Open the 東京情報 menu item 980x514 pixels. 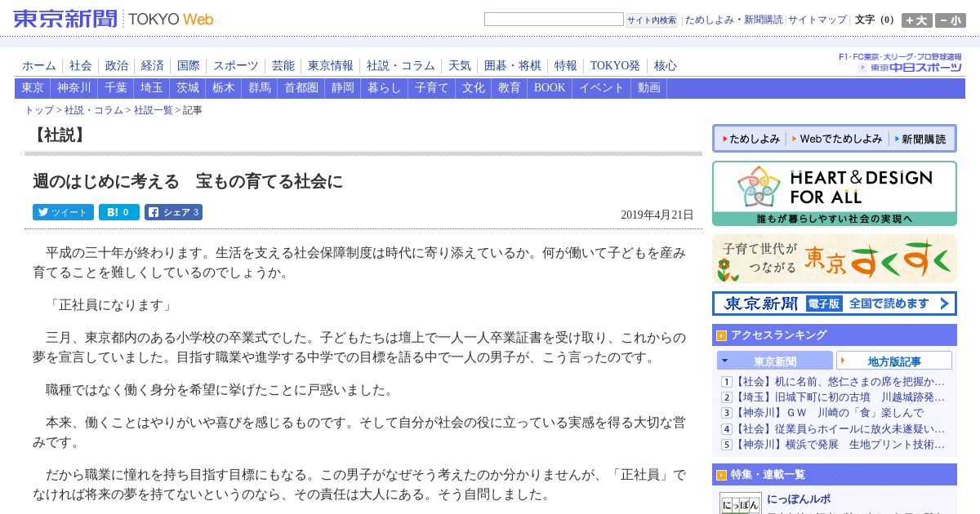click(331, 66)
